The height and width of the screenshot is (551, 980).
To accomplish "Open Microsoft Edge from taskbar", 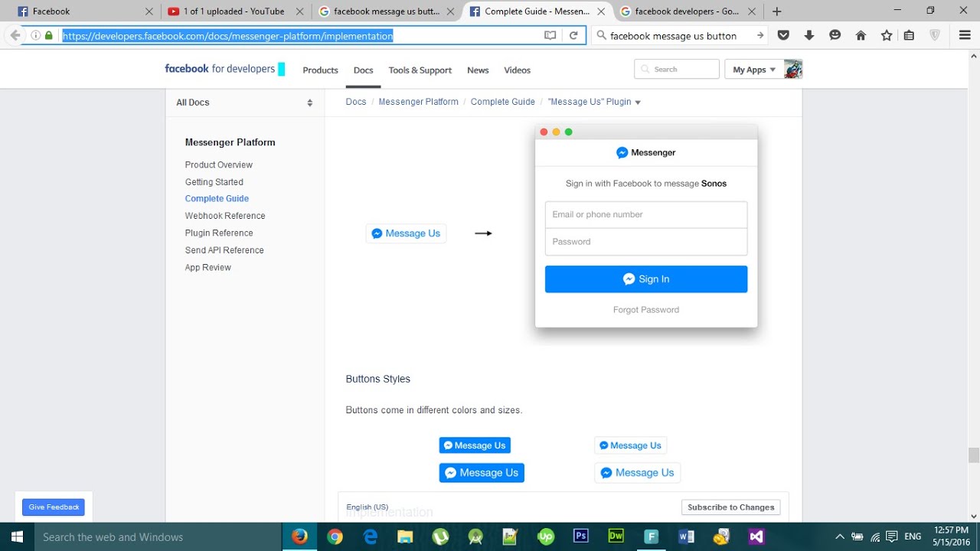I will (x=370, y=536).
